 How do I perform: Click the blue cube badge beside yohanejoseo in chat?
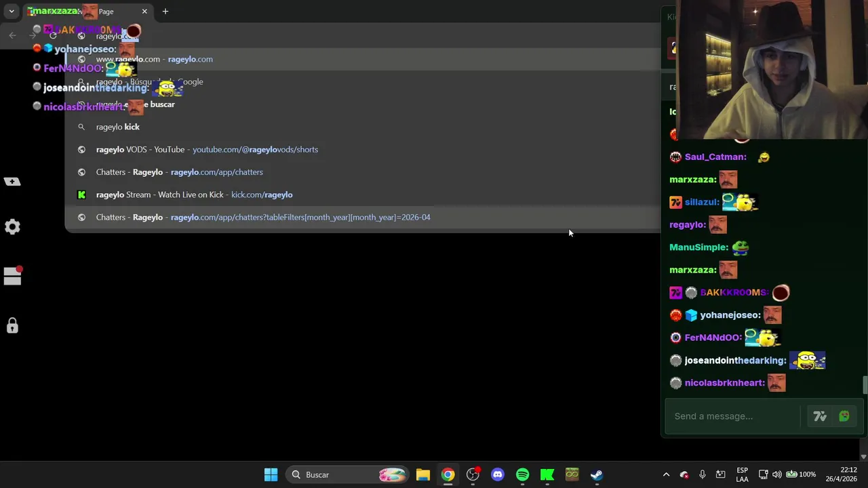(691, 315)
